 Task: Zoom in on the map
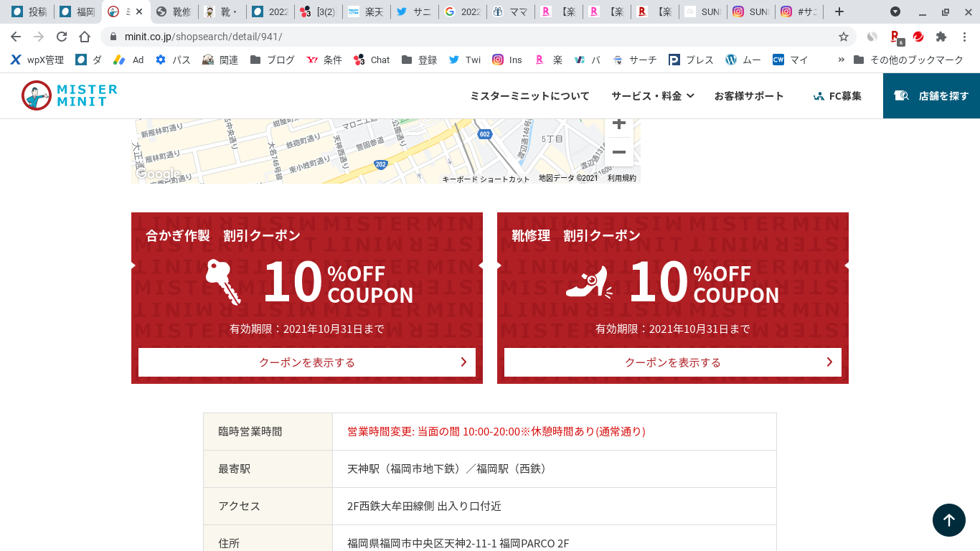[619, 124]
